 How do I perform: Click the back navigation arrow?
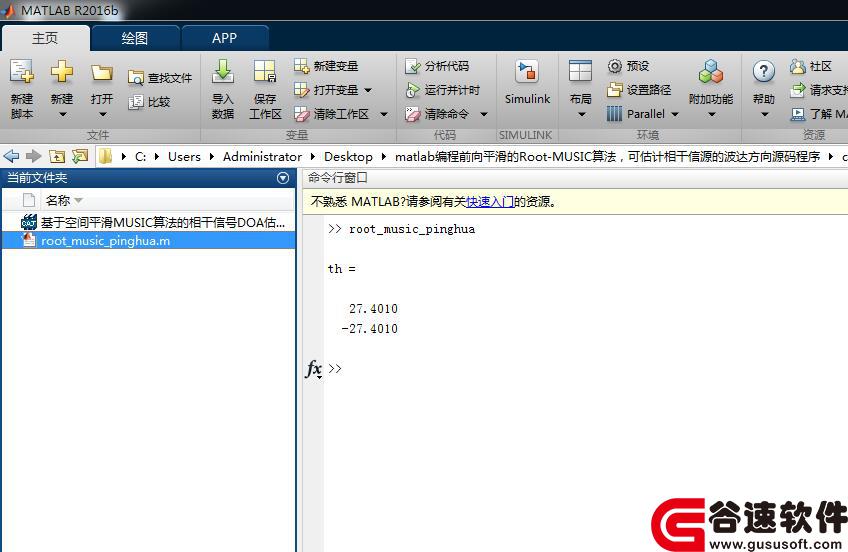tap(11, 156)
